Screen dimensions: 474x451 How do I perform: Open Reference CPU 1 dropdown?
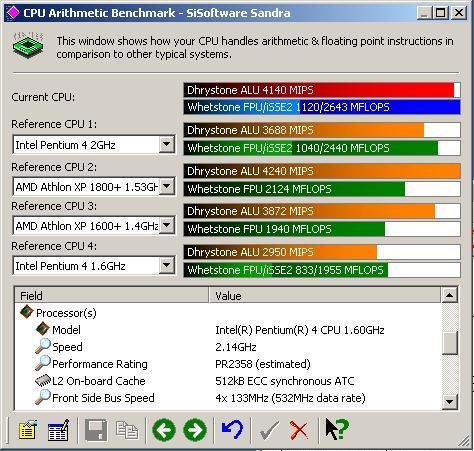(x=166, y=145)
